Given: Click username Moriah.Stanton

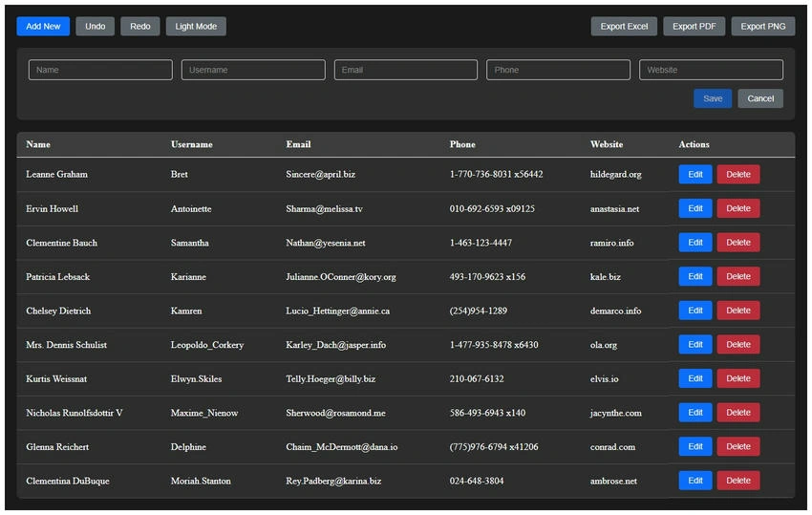Looking at the screenshot, I should click(x=201, y=482).
